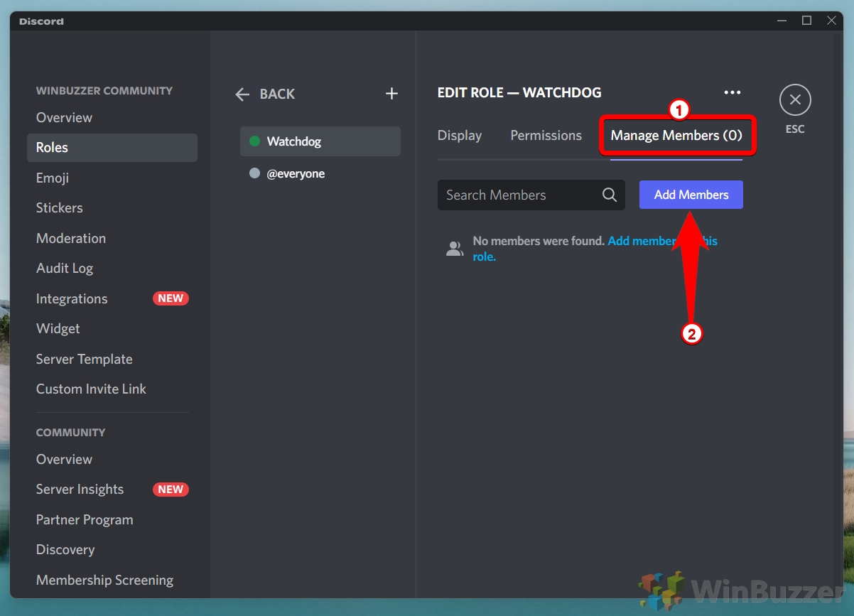Screen dimensions: 854x616
Task: Click the COMMUNITY section header
Action: 70,432
